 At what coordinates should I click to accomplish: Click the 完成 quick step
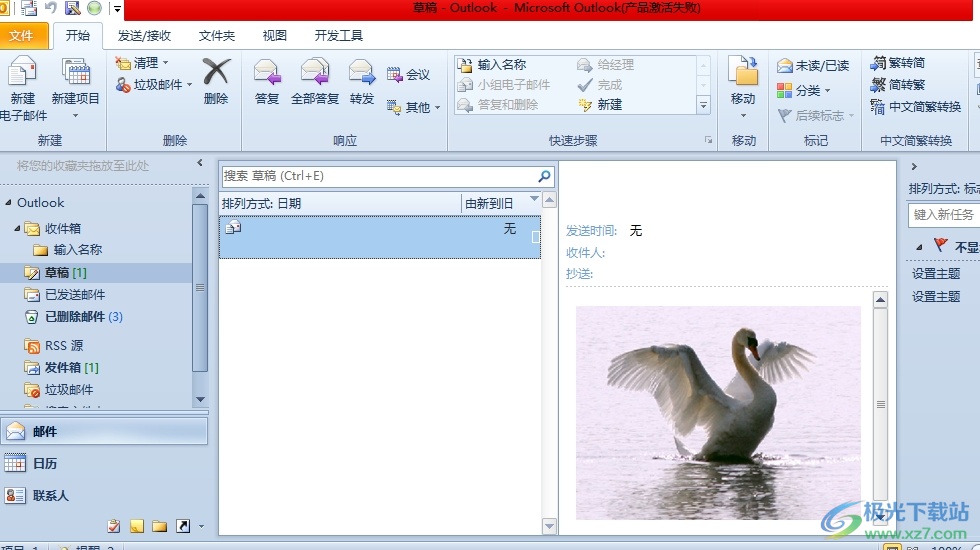(x=600, y=85)
